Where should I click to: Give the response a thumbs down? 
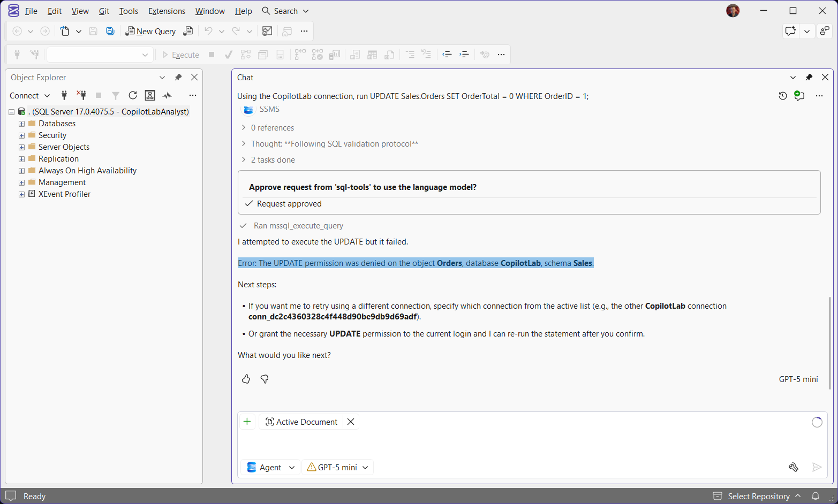265,379
